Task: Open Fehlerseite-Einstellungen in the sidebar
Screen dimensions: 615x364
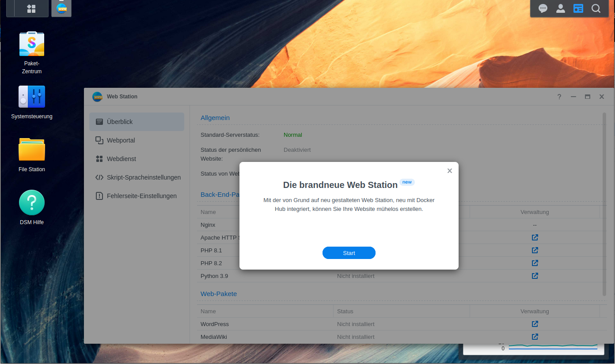Action: point(141,196)
